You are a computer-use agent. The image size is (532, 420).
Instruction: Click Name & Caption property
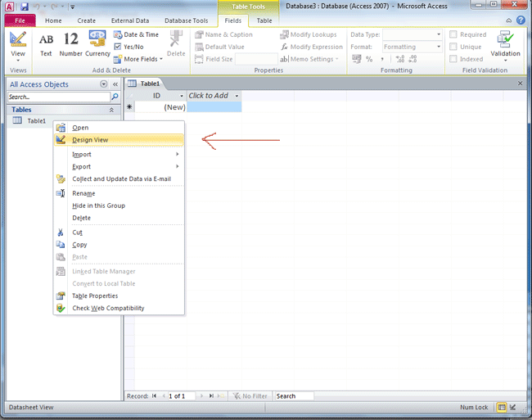[x=224, y=34]
